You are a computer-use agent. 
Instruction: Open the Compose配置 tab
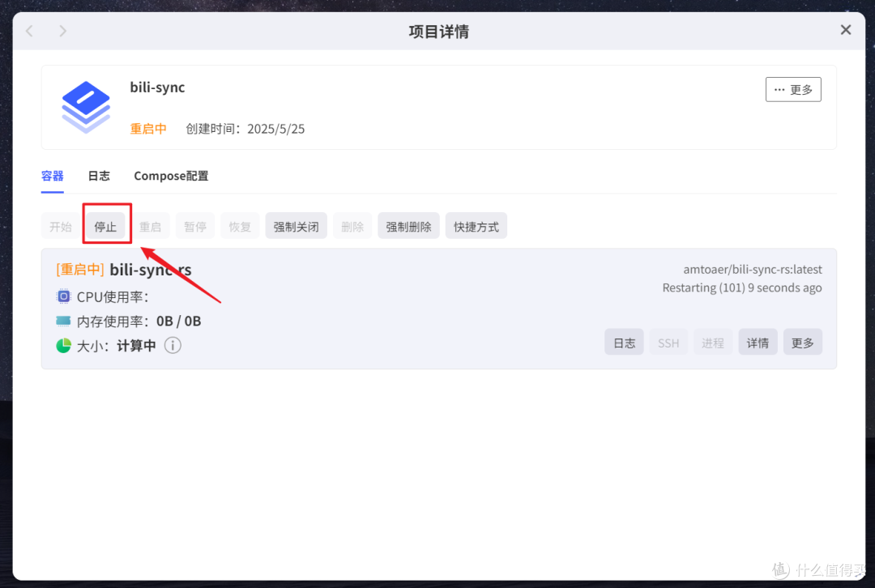coord(171,177)
